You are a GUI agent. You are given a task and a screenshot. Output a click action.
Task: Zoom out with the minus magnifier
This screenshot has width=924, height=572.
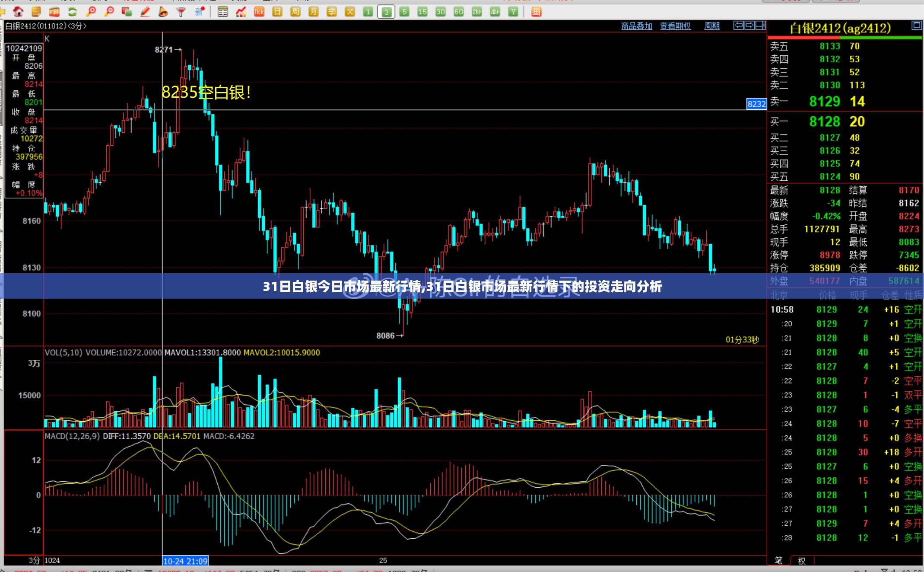(x=109, y=12)
